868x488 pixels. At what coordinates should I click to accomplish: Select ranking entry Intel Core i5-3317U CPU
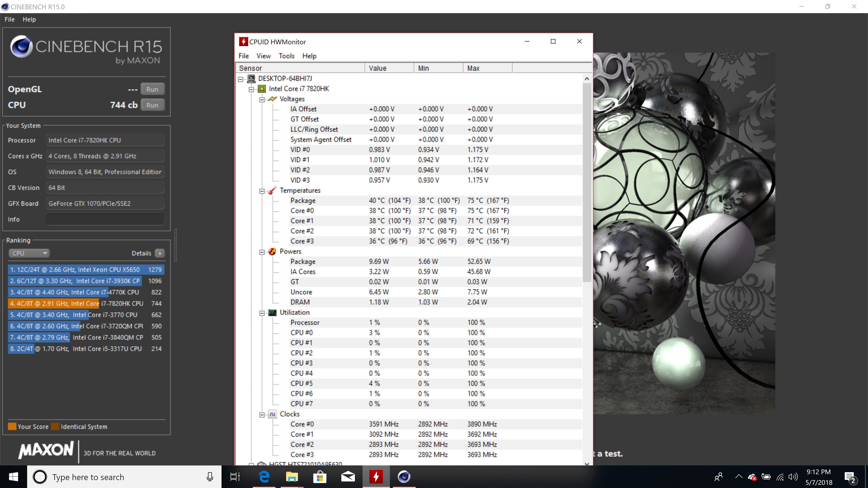coord(86,349)
